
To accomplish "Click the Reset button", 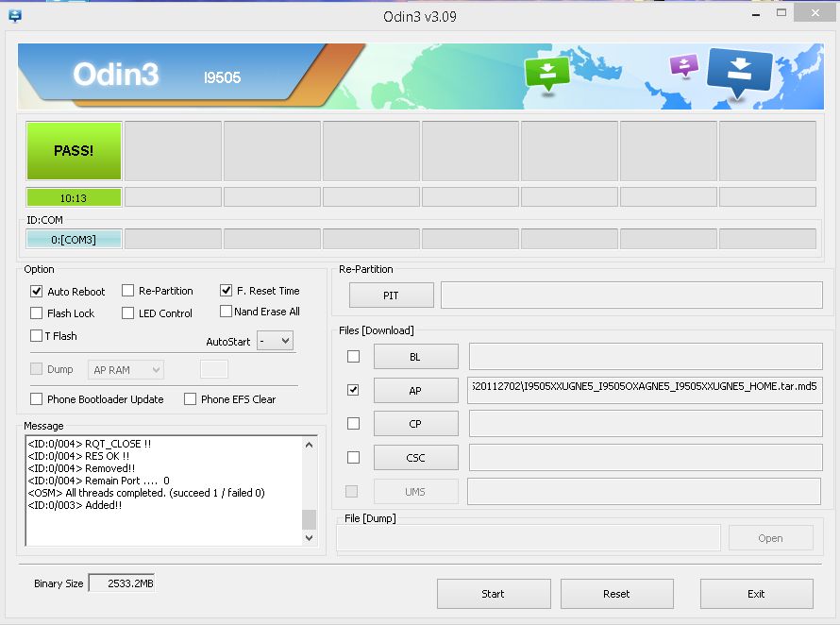I will point(616,594).
